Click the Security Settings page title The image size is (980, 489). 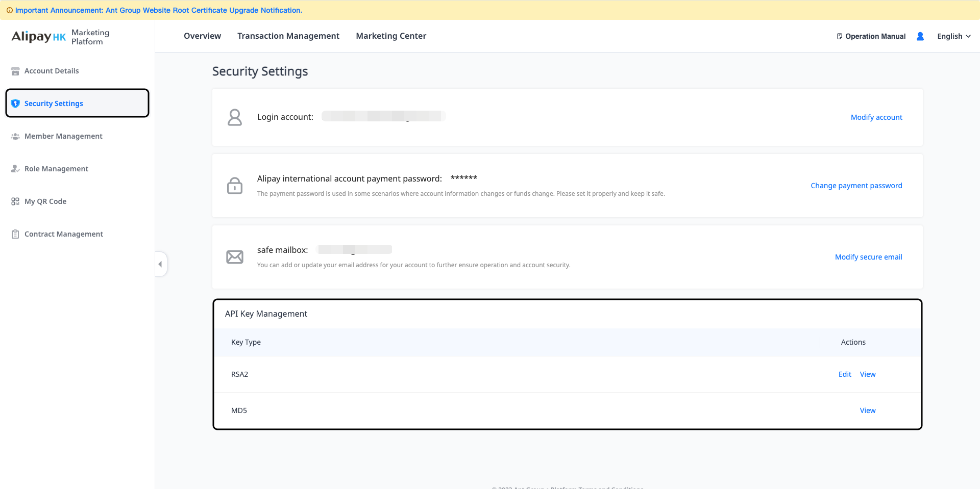(x=260, y=71)
